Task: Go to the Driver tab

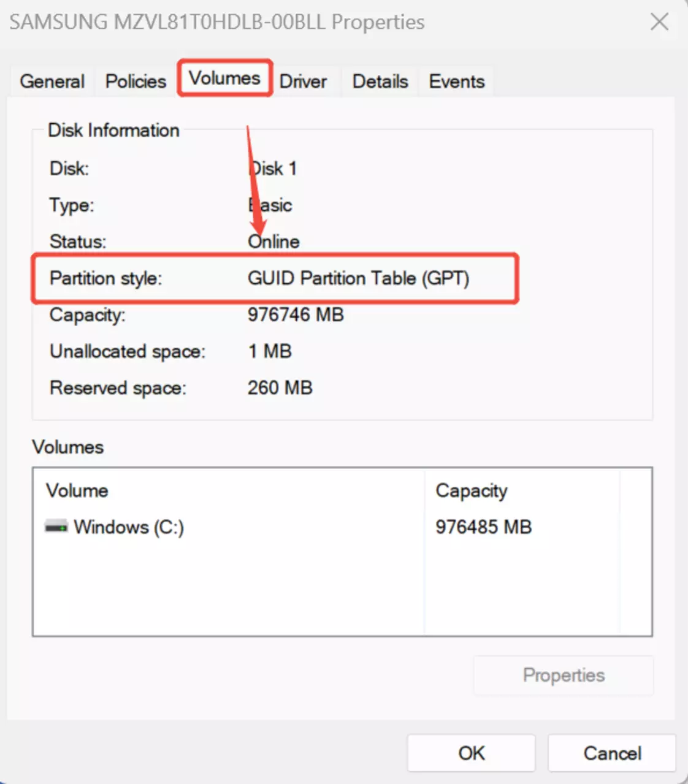Action: click(303, 82)
